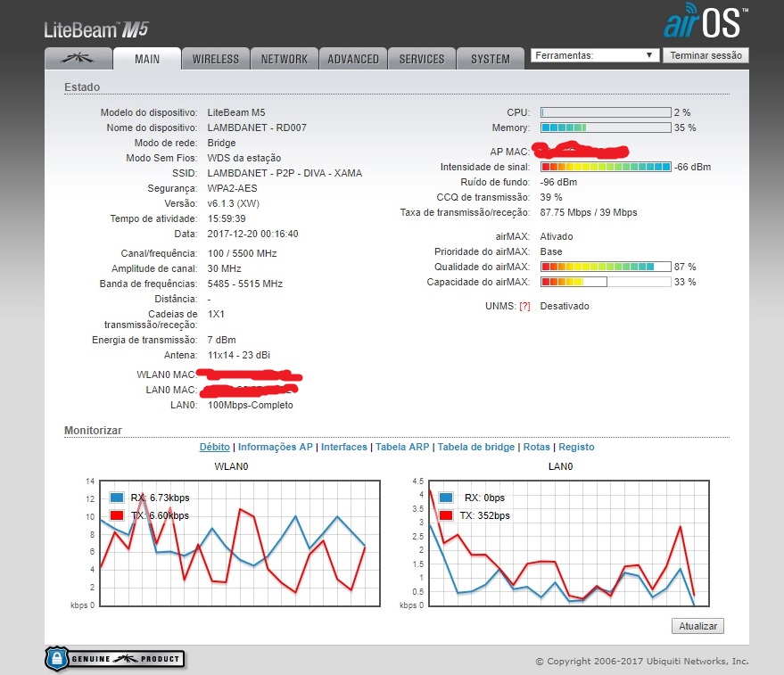Screen dimensions: 784x675
Task: Click signal value '-66 dBm'
Action: pos(692,167)
